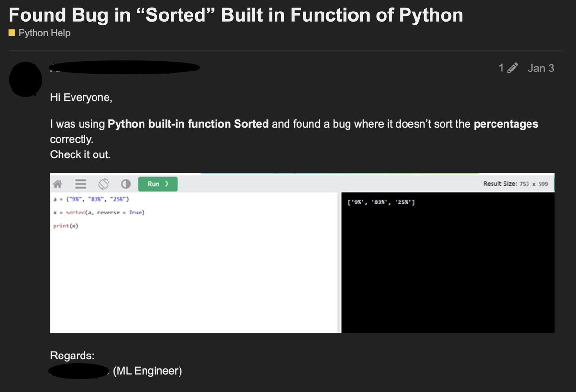Select the code line a = ("9%", "83%", "25%")
This screenshot has height=392, width=576.
[x=91, y=199]
